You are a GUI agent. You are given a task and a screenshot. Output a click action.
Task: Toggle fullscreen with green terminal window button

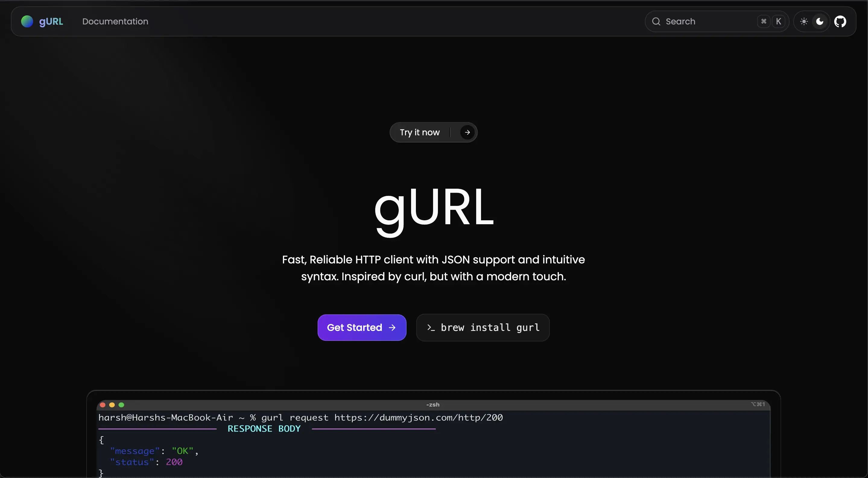tap(122, 405)
